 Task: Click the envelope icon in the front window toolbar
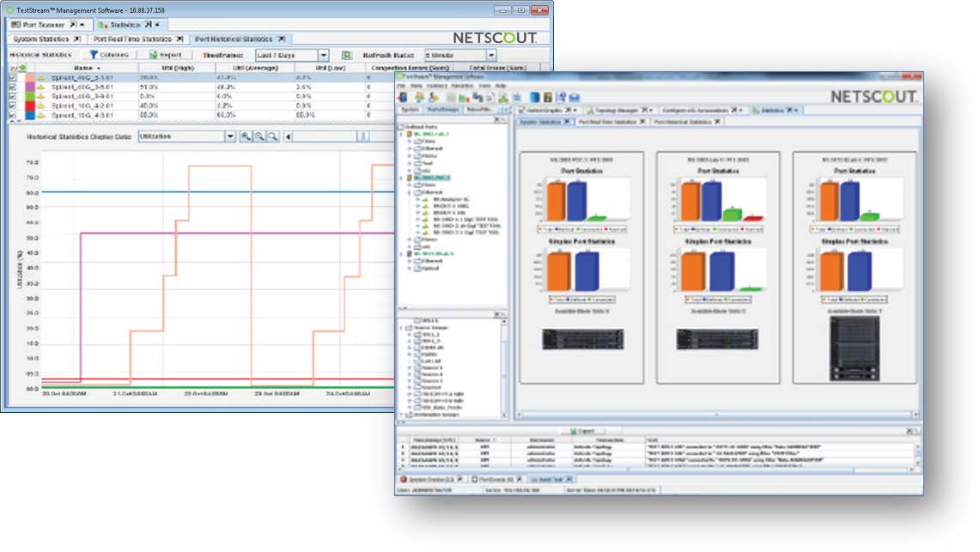point(575,97)
